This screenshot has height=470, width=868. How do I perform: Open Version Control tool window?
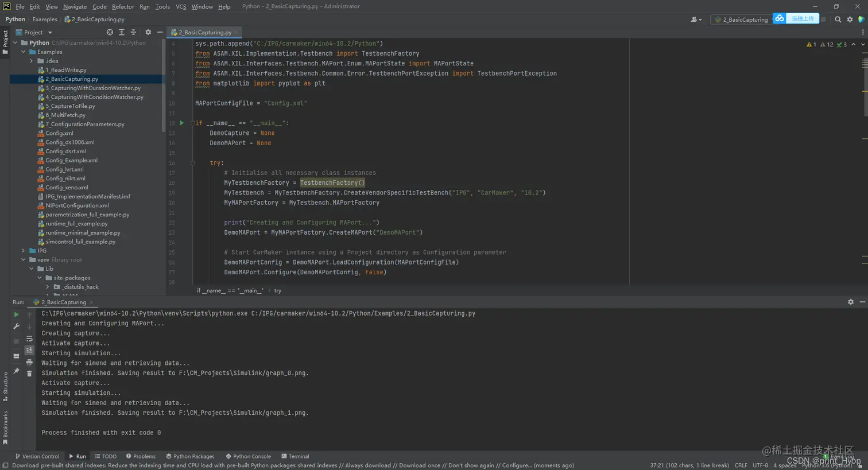tap(37, 456)
